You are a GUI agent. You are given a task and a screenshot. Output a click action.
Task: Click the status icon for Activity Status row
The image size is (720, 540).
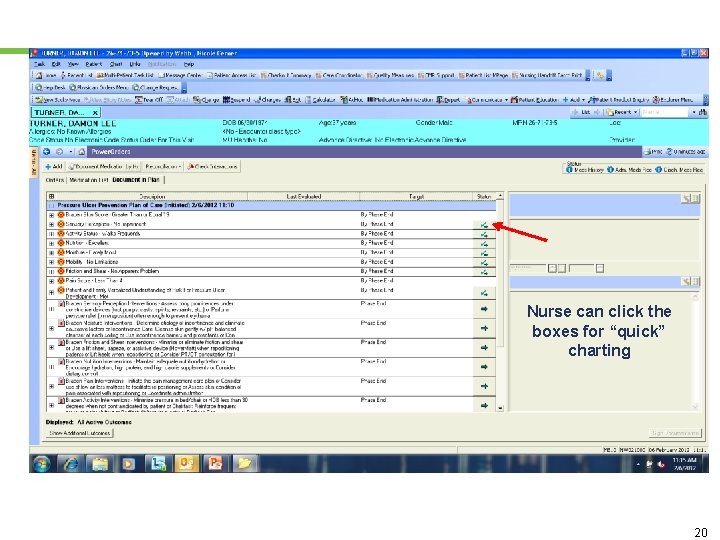click(484, 234)
